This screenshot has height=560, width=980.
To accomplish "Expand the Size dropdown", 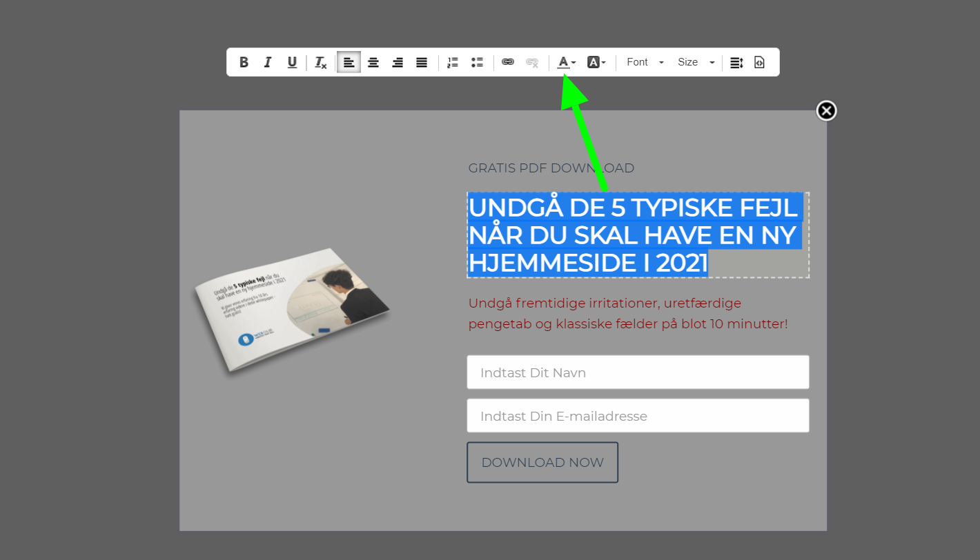I will tap(696, 62).
